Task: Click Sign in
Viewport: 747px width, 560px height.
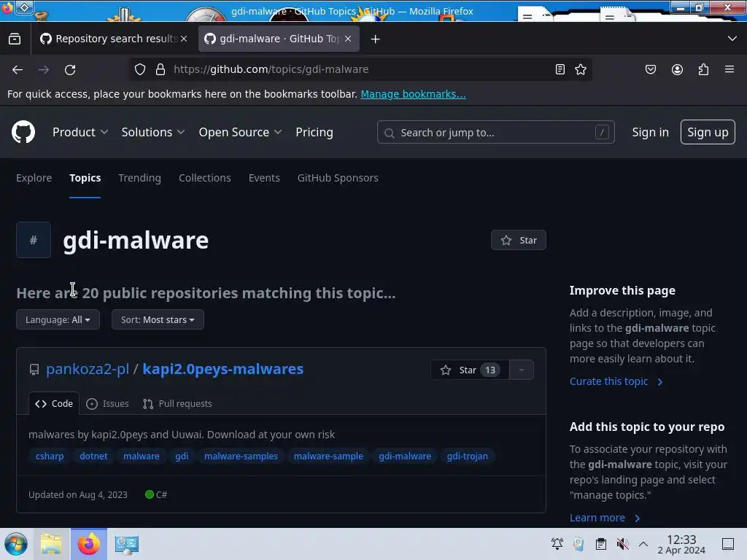Action: (x=650, y=133)
